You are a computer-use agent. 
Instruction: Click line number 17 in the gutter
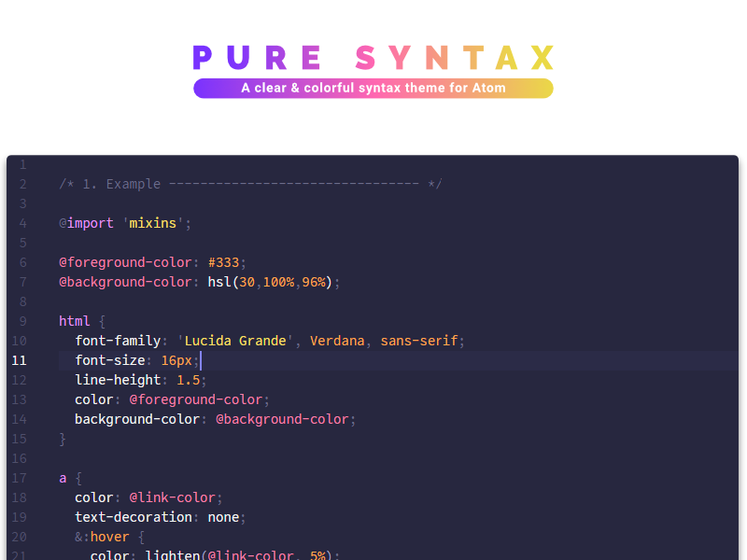(19, 478)
